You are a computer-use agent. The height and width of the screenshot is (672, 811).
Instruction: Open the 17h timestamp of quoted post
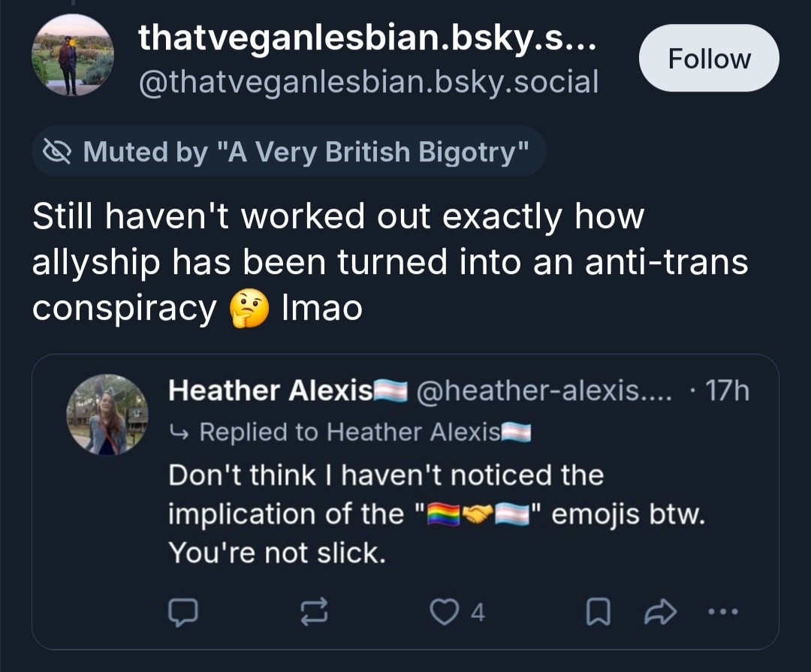pyautogui.click(x=729, y=390)
